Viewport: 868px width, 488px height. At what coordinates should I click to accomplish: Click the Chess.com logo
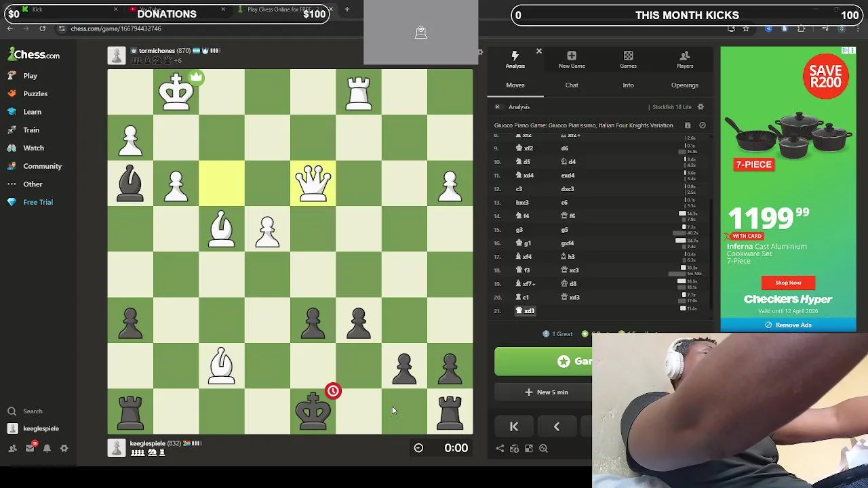tap(34, 55)
